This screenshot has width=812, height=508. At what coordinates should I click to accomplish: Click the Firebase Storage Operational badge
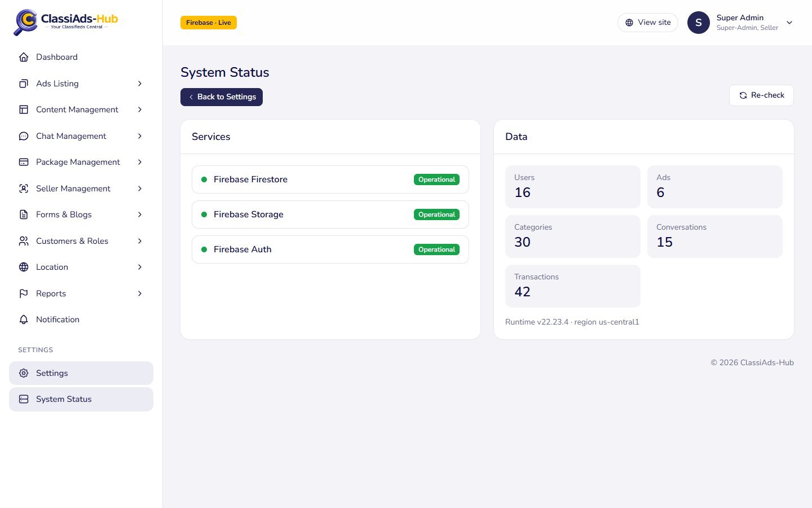pyautogui.click(x=436, y=214)
